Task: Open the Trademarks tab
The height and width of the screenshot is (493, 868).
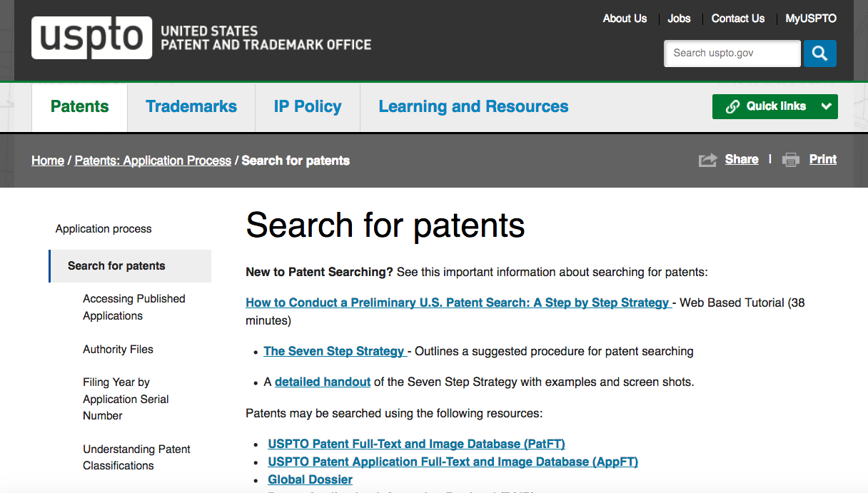Action: point(191,107)
